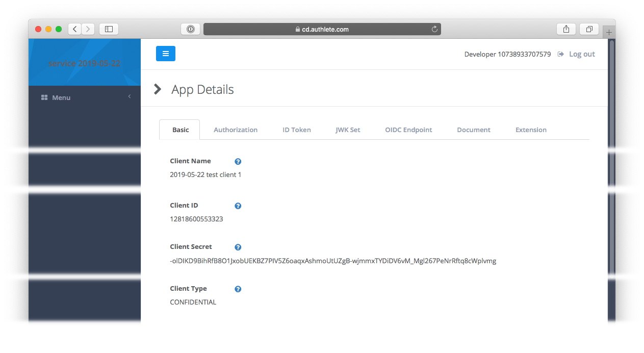Select the OIDC Endpoint tab
Screen dimensions: 644x353
coord(408,130)
